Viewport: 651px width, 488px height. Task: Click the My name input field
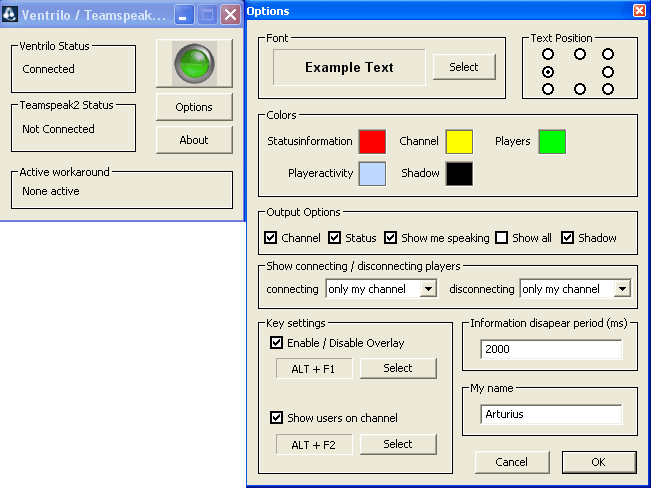pyautogui.click(x=551, y=414)
